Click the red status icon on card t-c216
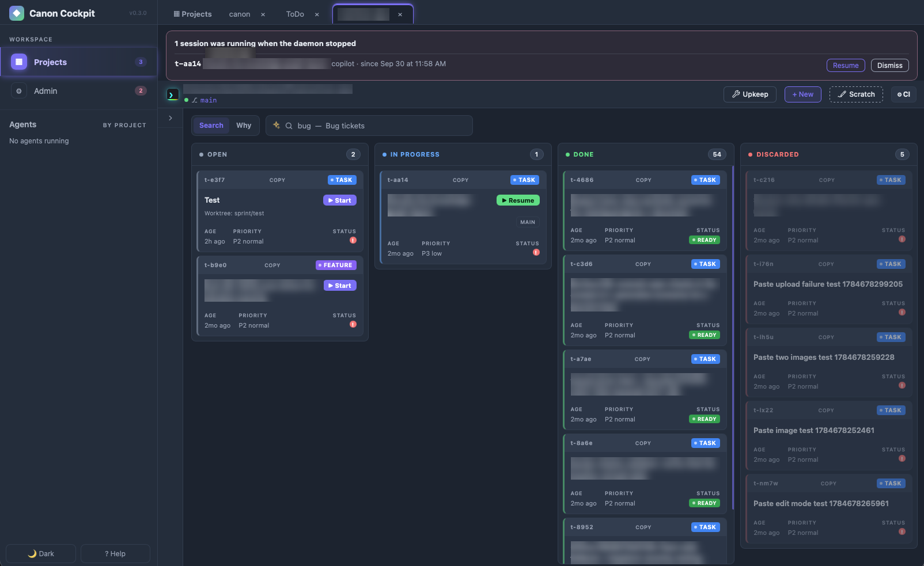924x566 pixels. 902,239
